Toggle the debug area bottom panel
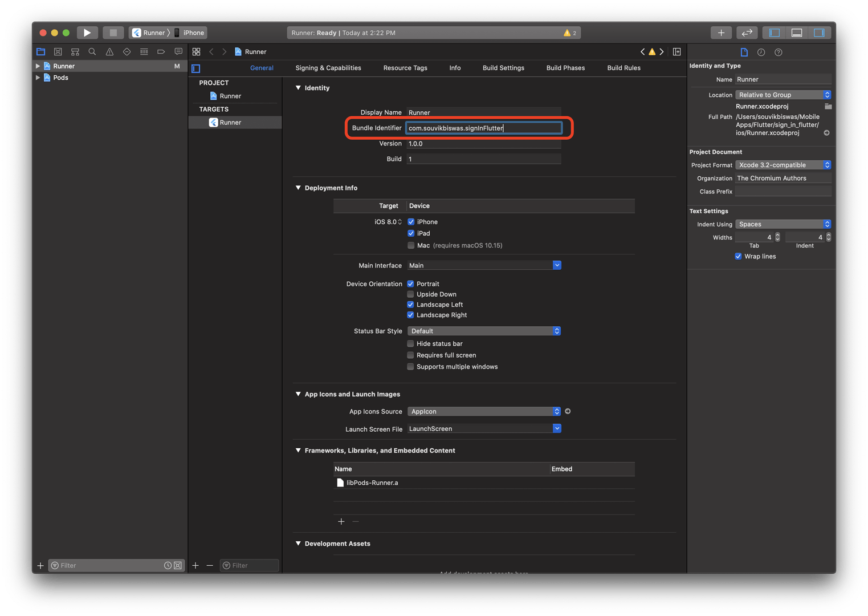 (797, 33)
